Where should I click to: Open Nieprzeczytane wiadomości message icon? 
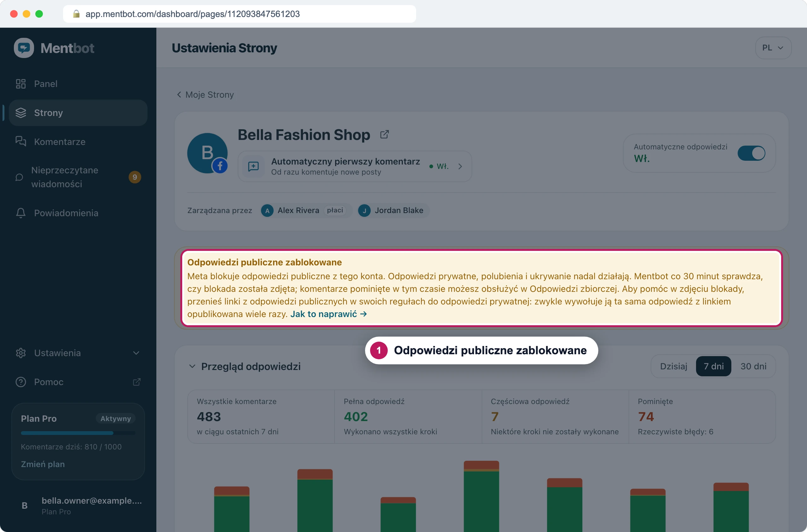pos(19,177)
